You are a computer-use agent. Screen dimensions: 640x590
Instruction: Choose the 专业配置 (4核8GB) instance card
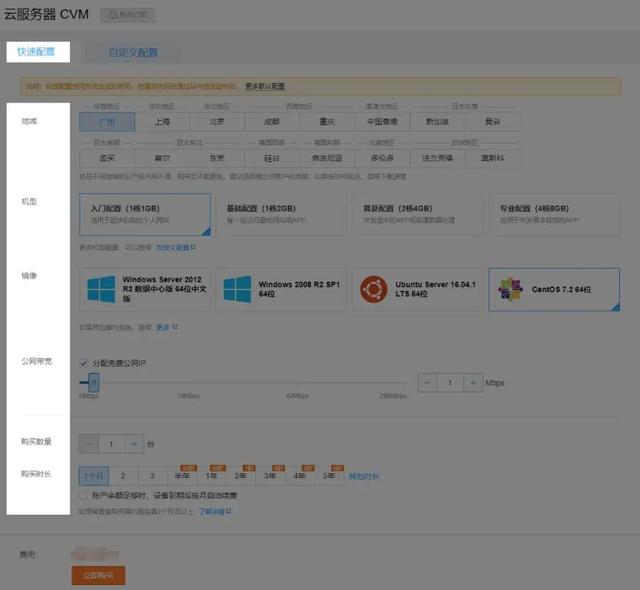(554, 215)
